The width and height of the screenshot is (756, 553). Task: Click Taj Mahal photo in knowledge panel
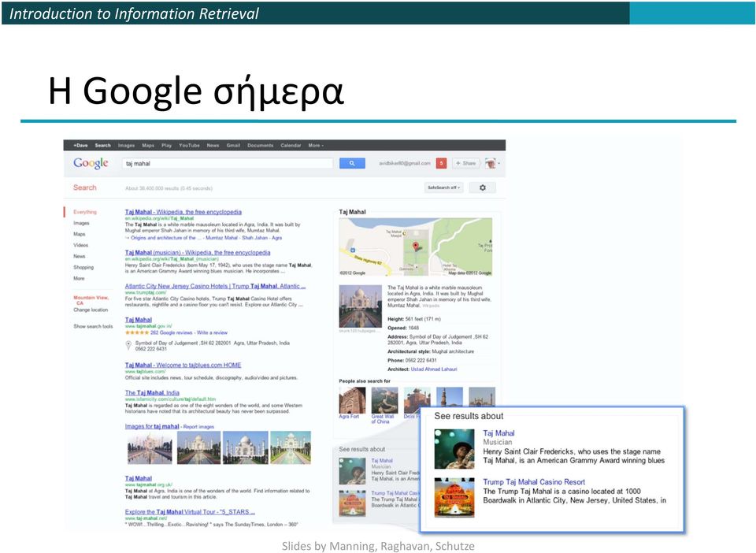[360, 306]
